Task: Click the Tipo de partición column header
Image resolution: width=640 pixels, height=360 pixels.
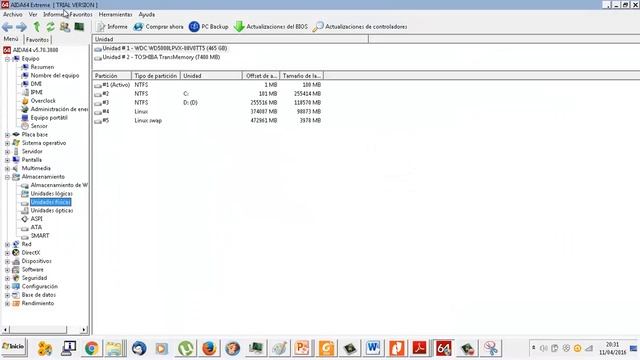Action: tap(156, 76)
